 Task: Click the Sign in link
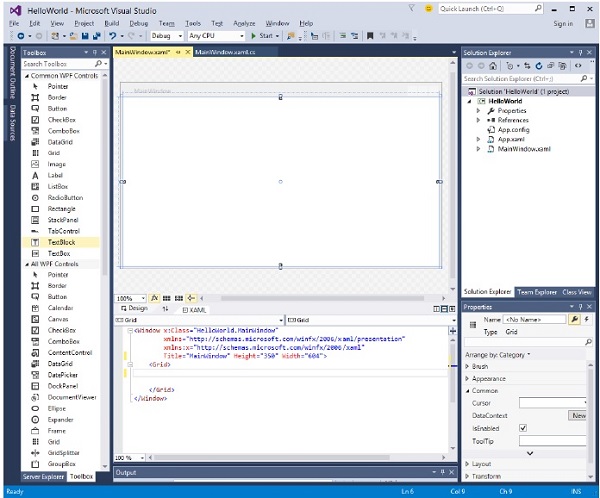coord(563,23)
